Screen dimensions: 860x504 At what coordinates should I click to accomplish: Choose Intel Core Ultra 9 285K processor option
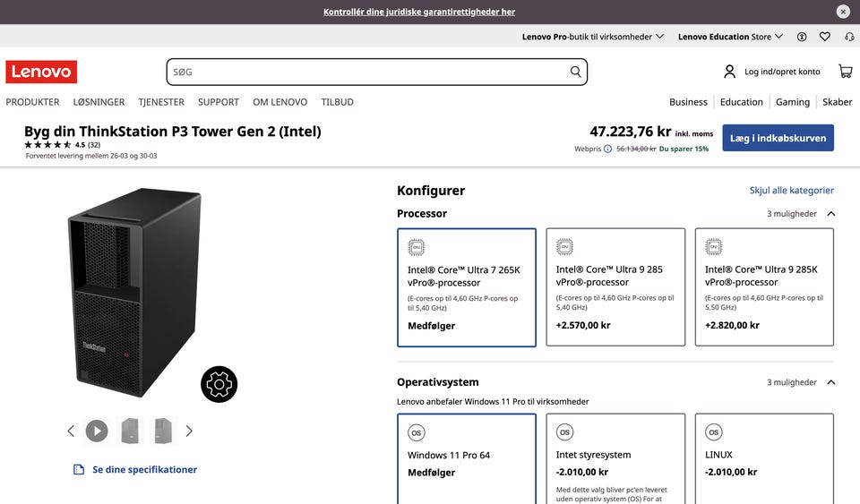[764, 287]
